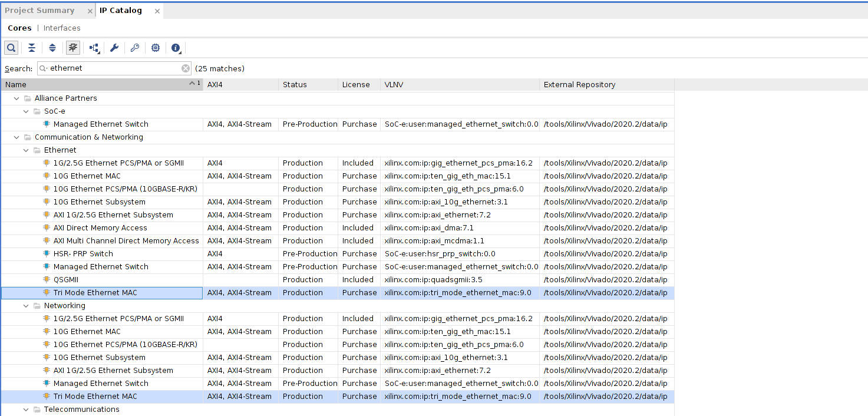The height and width of the screenshot is (416, 868).
Task: Click the chip compatible-families icon
Action: pyautogui.click(x=156, y=48)
